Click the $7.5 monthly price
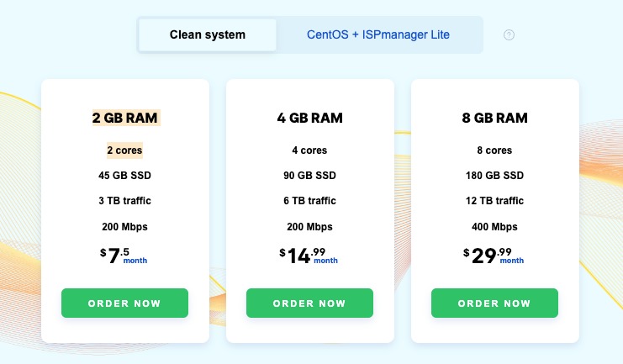This screenshot has height=364, width=623. 123,256
